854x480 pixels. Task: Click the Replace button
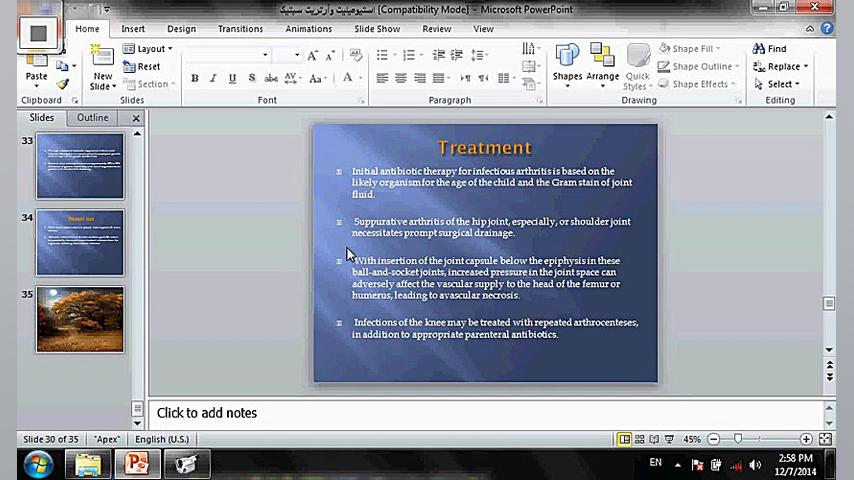click(781, 66)
